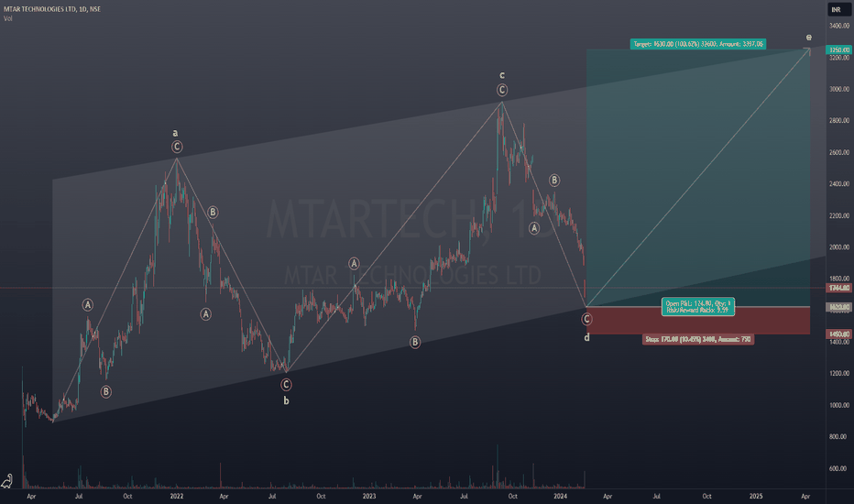
Task: Select the green Target label box
Action: point(698,44)
